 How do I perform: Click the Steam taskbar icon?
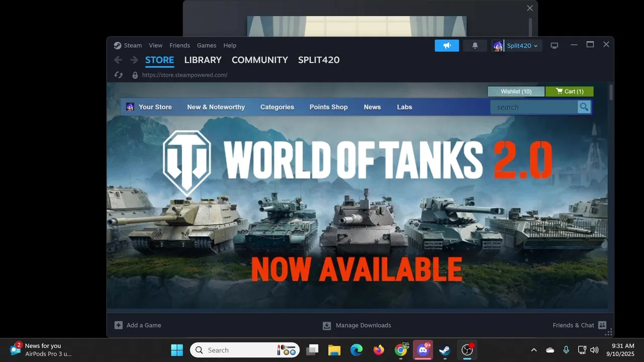tap(445, 350)
